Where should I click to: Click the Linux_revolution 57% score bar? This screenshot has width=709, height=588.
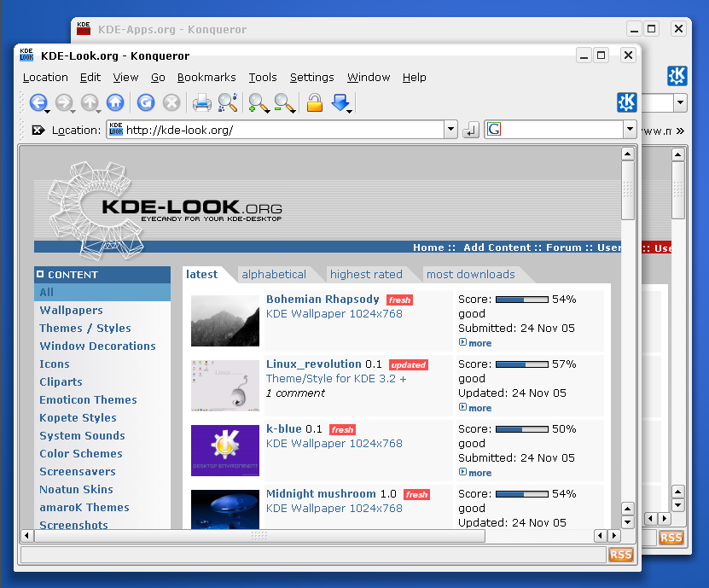click(522, 364)
